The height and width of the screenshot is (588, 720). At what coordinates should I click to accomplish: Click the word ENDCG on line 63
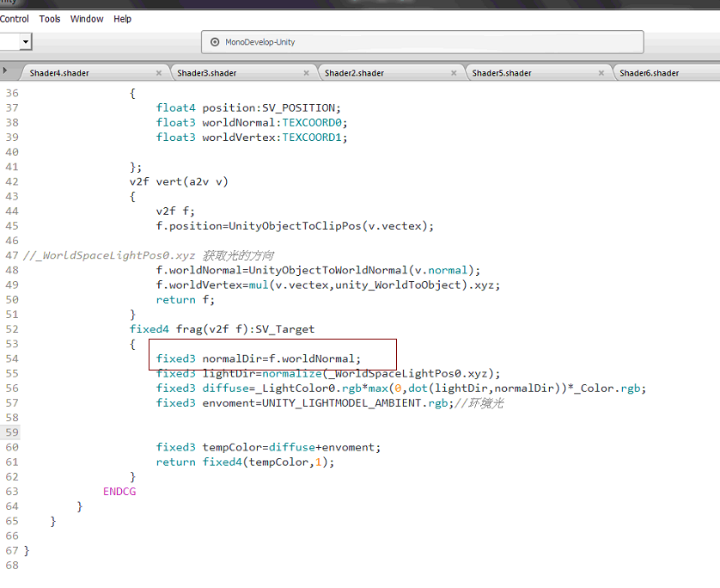coord(119,492)
